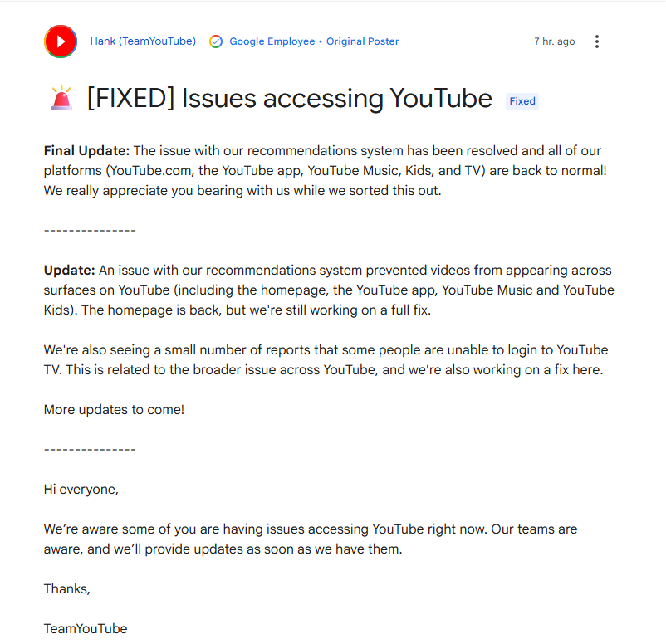Viewport: 666px width, 644px height.
Task: Click the YouTube play button avatar
Action: coord(60,41)
